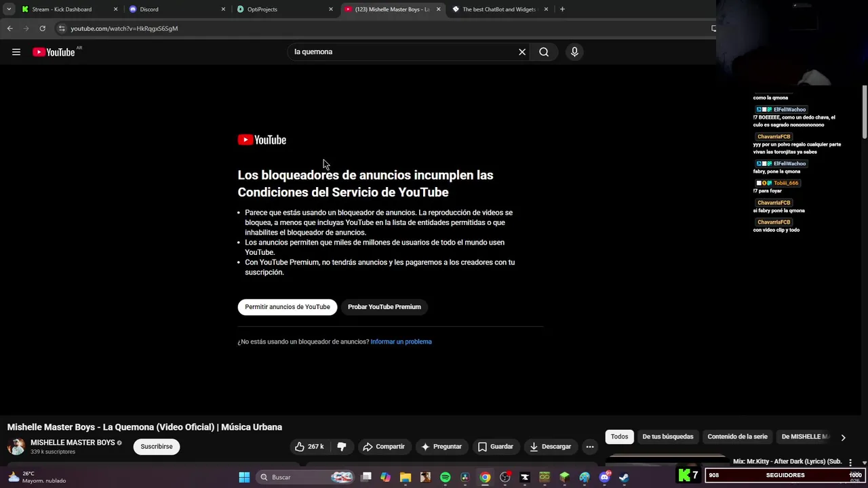Open Steam from the taskbar

pyautogui.click(x=624, y=477)
